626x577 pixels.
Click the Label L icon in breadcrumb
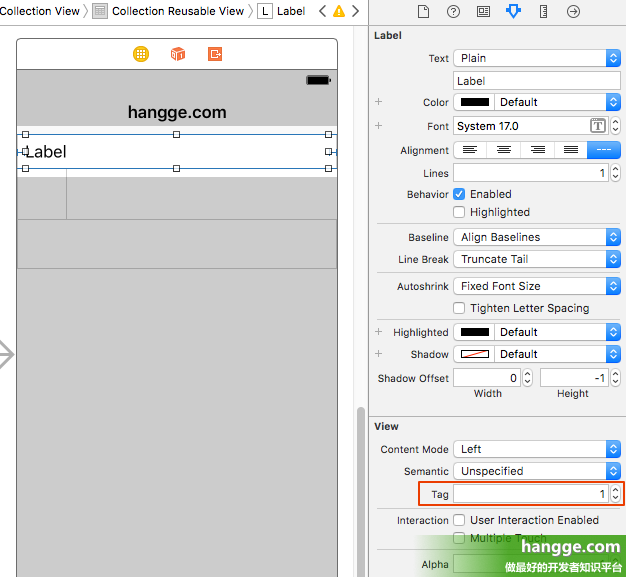tap(265, 11)
